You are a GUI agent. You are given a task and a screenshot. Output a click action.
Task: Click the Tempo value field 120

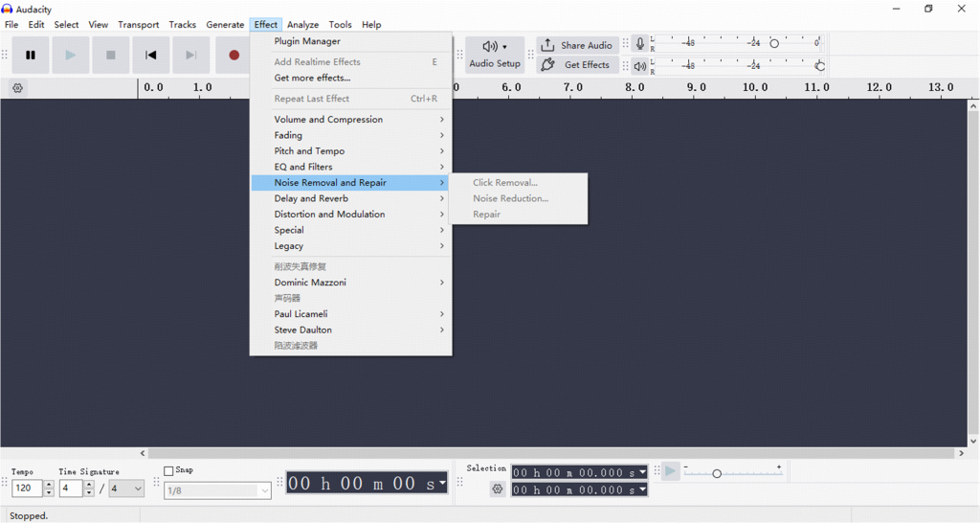[x=27, y=488]
